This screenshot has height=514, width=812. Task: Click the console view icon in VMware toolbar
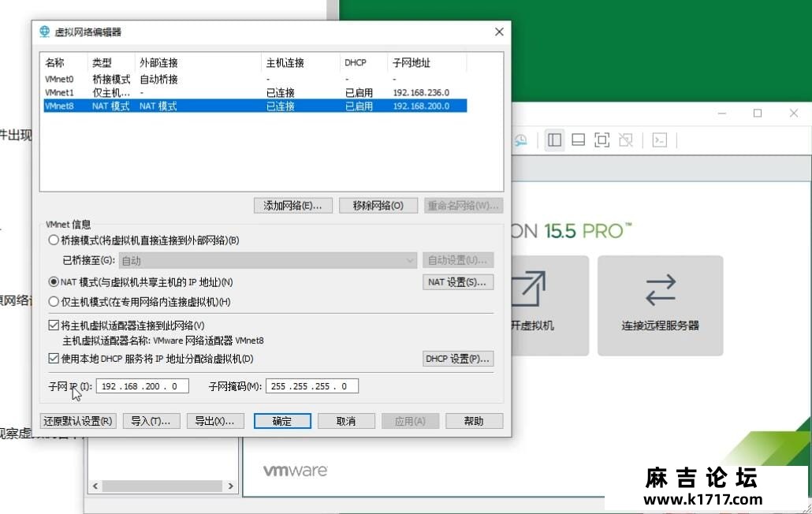click(x=659, y=140)
